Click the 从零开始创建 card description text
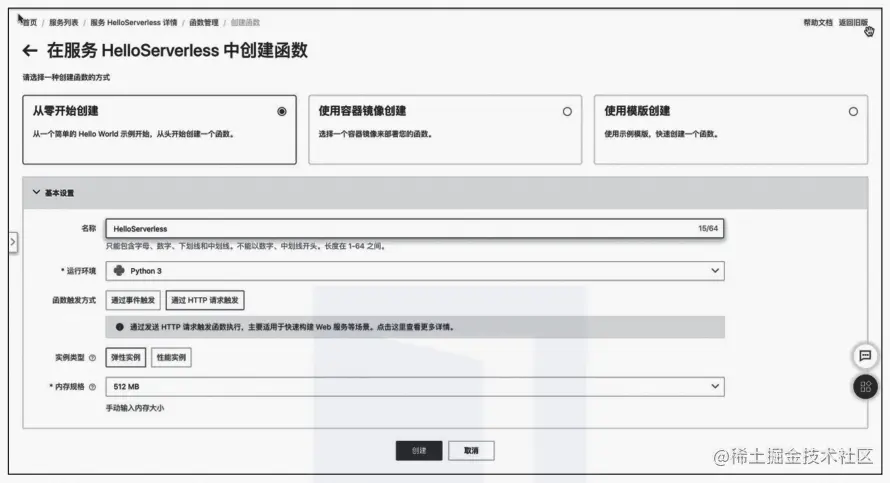 click(x=133, y=135)
